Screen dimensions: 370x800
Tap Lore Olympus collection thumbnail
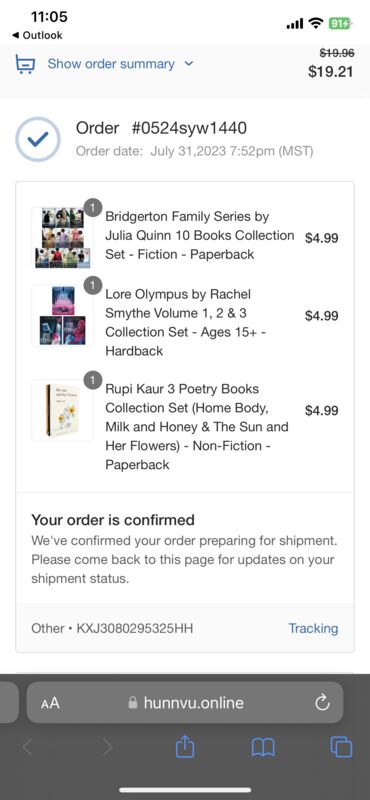click(x=63, y=315)
